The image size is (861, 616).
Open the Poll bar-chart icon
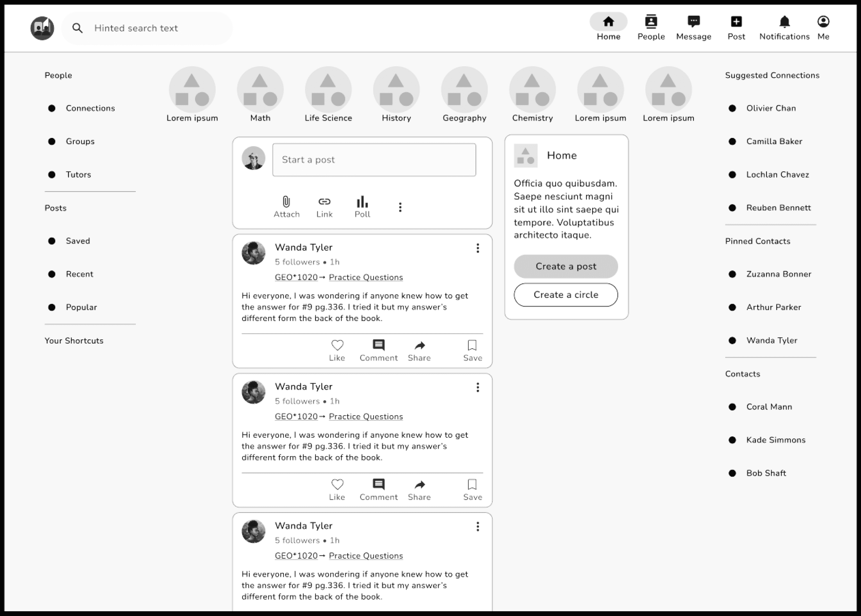[362, 201]
